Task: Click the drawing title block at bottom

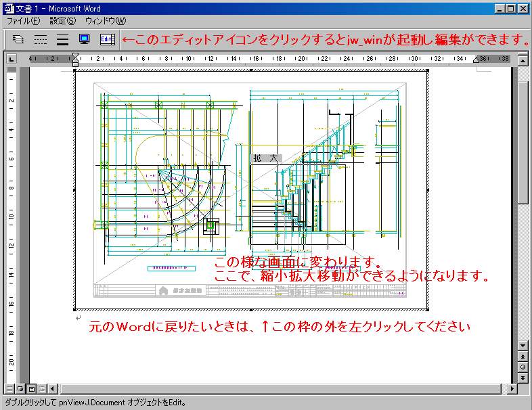Action: 250,291
